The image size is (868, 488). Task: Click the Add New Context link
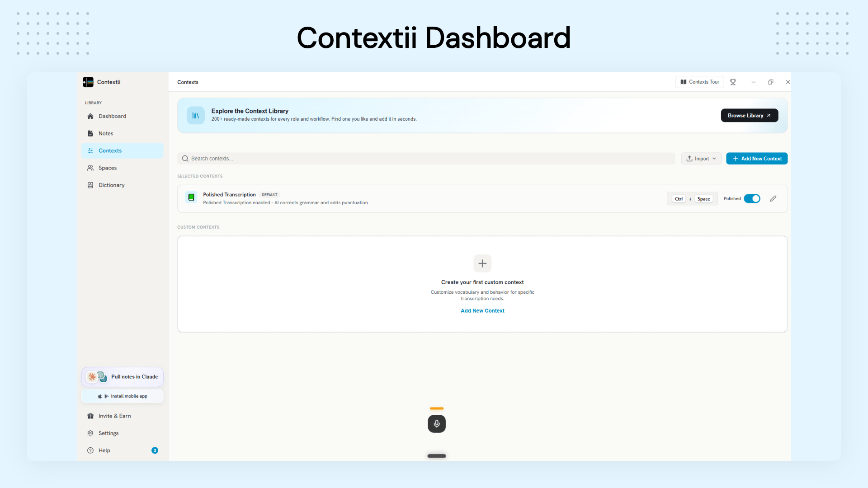482,310
